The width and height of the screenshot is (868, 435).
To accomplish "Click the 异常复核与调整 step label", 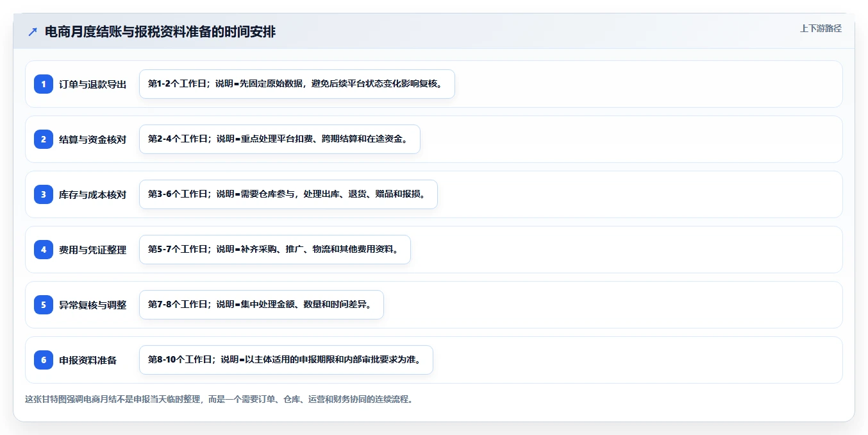I will 93,305.
